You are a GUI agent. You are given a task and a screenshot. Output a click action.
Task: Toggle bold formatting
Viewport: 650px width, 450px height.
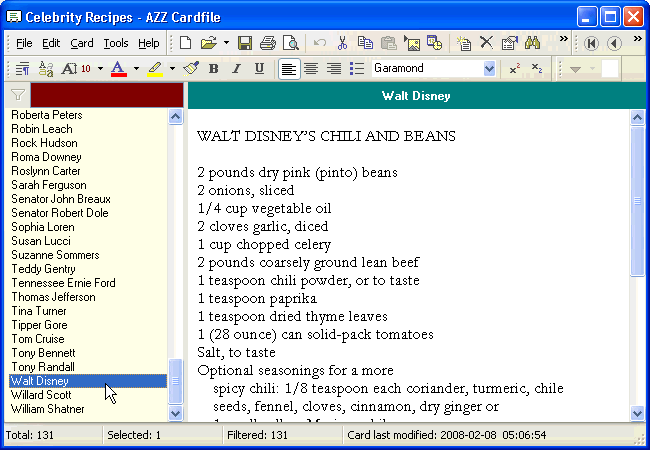pyautogui.click(x=213, y=68)
